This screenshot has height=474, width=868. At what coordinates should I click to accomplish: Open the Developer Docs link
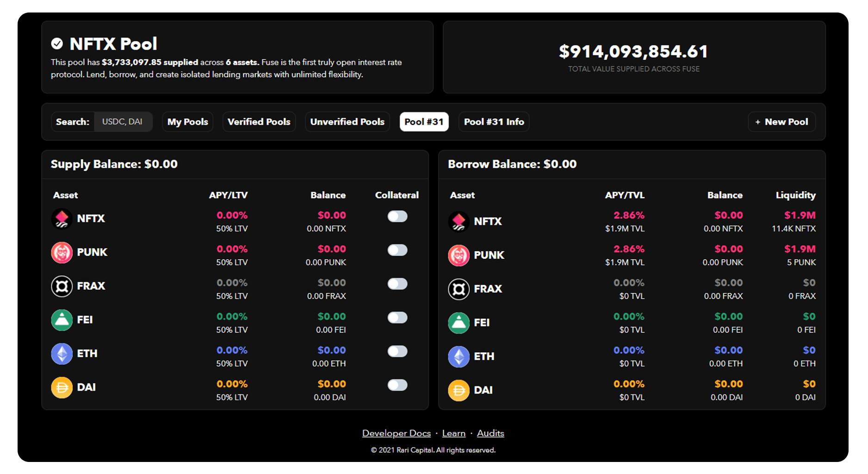click(x=396, y=433)
